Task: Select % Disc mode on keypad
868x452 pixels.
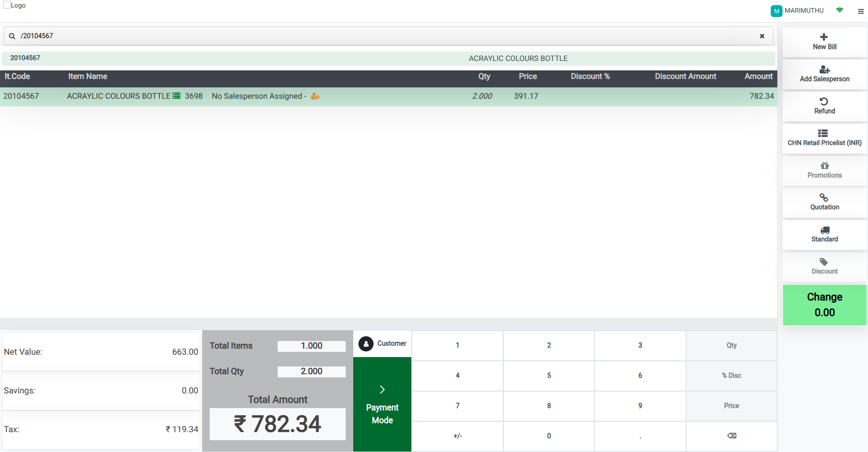Action: pyautogui.click(x=732, y=375)
